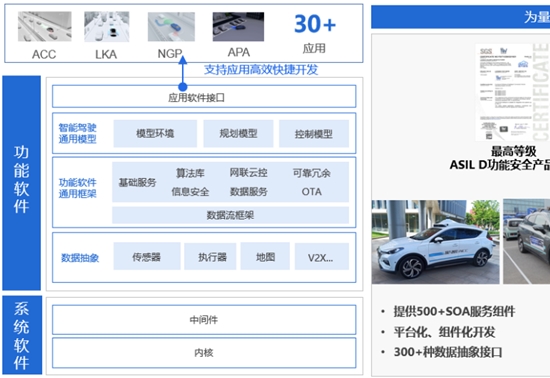Viewport: 550px width, 378px height.
Task: Select the V2X... block
Action: point(322,257)
